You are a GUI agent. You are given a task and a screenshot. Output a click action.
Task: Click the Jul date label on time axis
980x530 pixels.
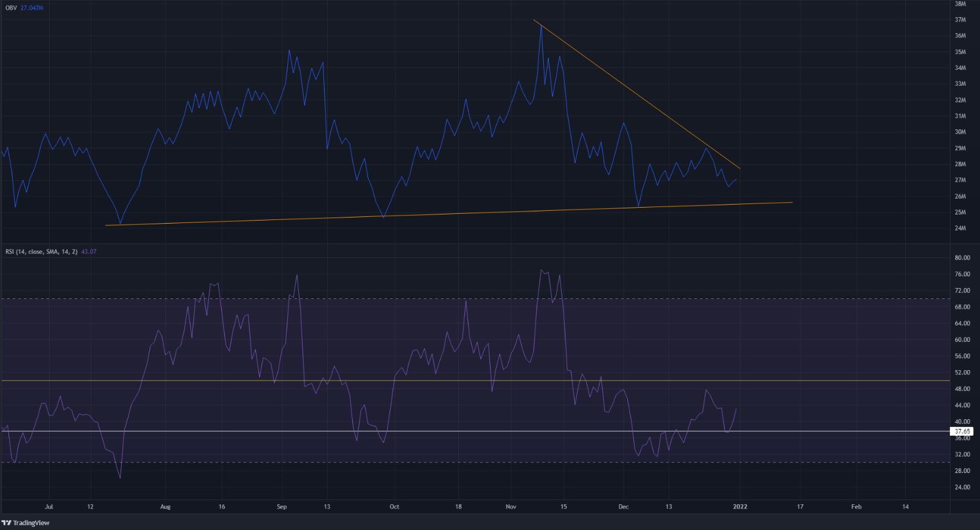click(49, 507)
